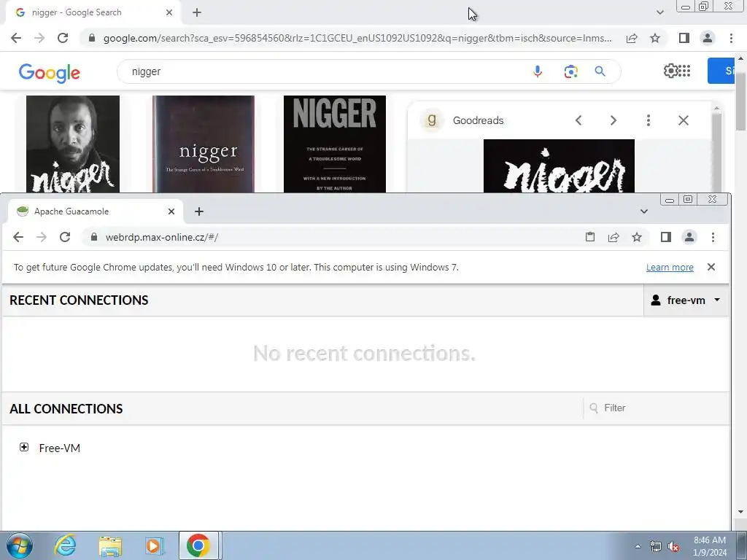The height and width of the screenshot is (560, 747).
Task: Open the Google apps grid
Action: (684, 71)
